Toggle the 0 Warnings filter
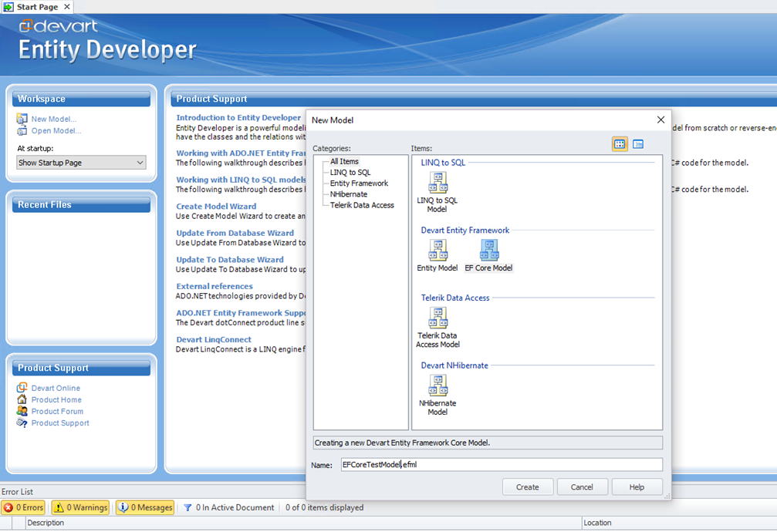The height and width of the screenshot is (532, 777). click(x=80, y=507)
